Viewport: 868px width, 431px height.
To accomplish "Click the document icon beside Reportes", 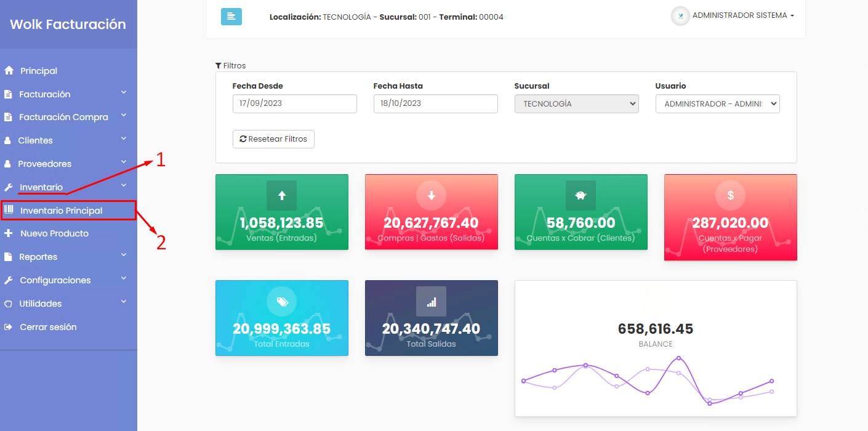I will click(8, 257).
